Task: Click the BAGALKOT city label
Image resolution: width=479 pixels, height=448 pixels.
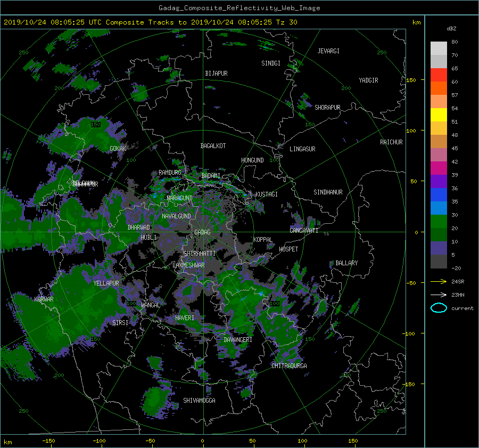Action: [x=213, y=146]
